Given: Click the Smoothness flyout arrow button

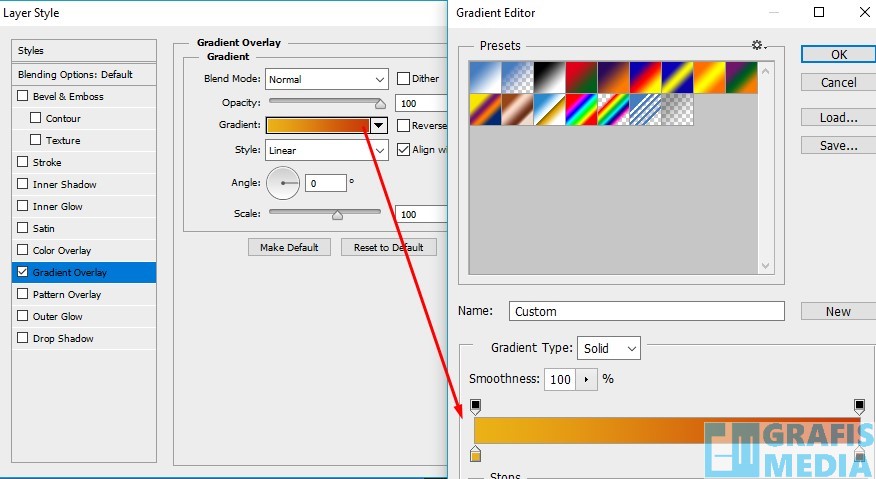Looking at the screenshot, I should click(x=586, y=380).
